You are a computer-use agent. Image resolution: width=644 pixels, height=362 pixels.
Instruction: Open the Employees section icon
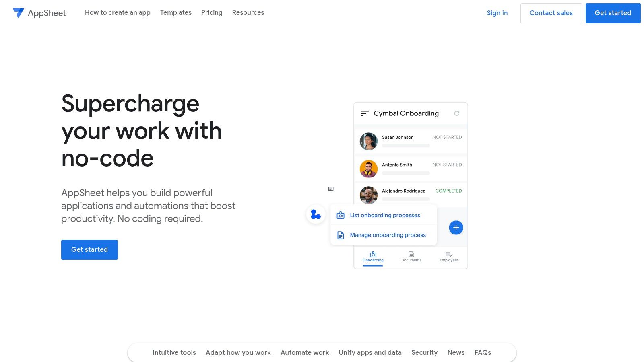click(x=449, y=254)
